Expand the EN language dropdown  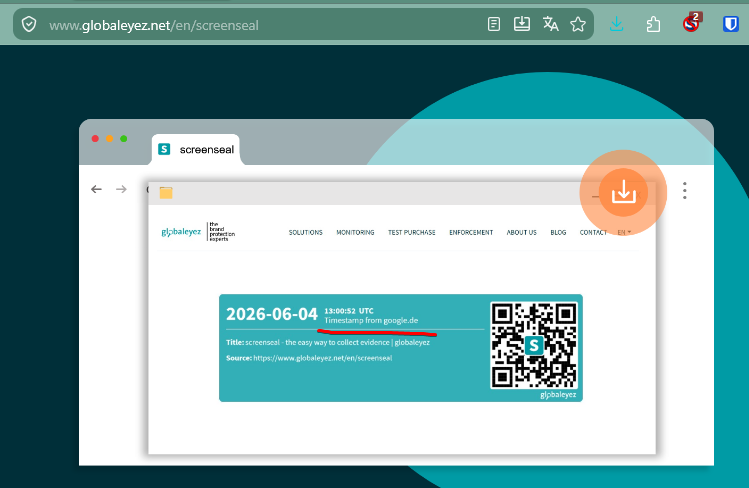point(624,233)
